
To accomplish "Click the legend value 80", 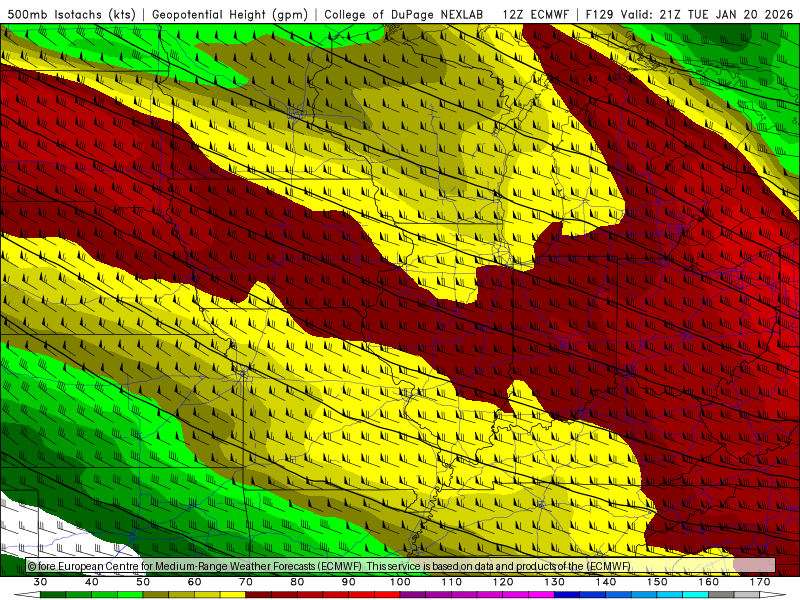I will click(297, 582).
